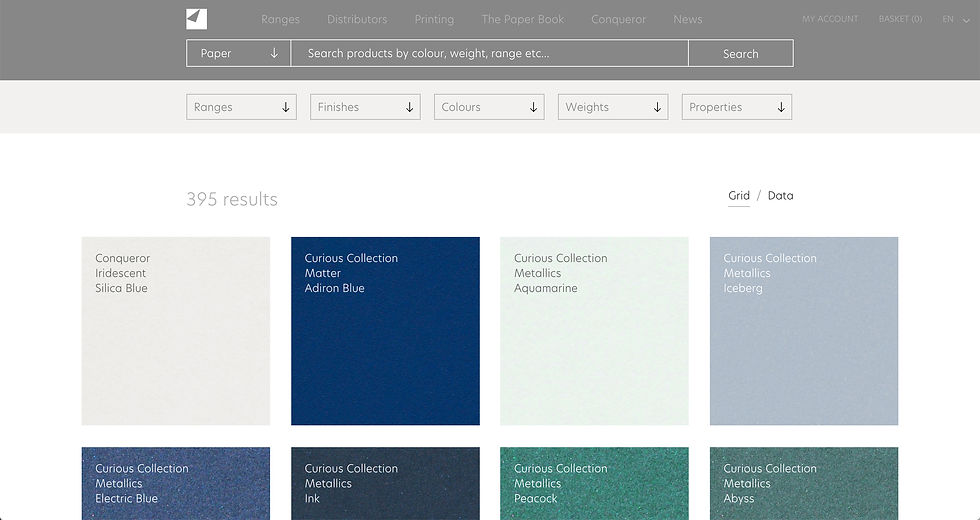This screenshot has width=980, height=520.
Task: Expand the Weights filter dropdown
Action: 613,107
